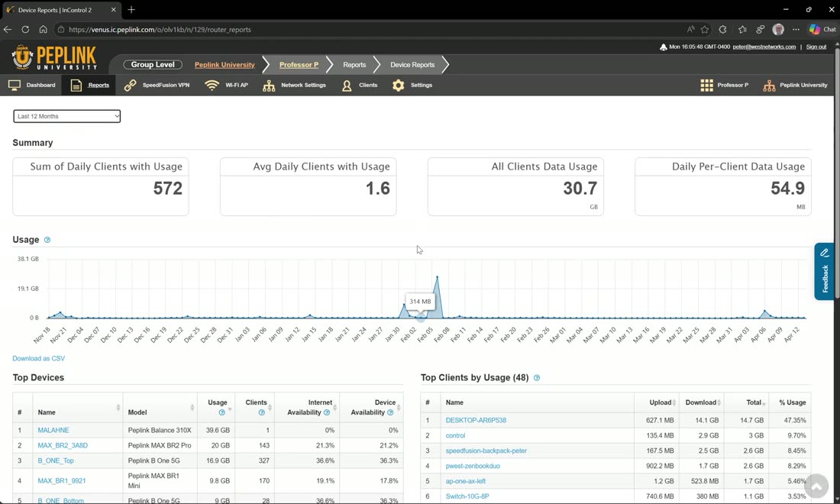Open SpeedFusion VPN link icon

pyautogui.click(x=130, y=86)
